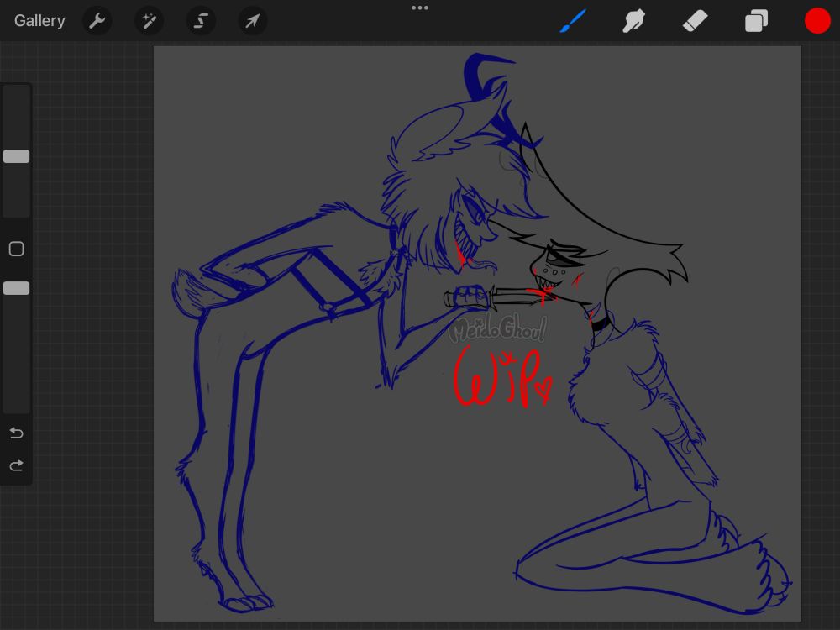Set brush size on the upper sidebar slider

(x=16, y=156)
